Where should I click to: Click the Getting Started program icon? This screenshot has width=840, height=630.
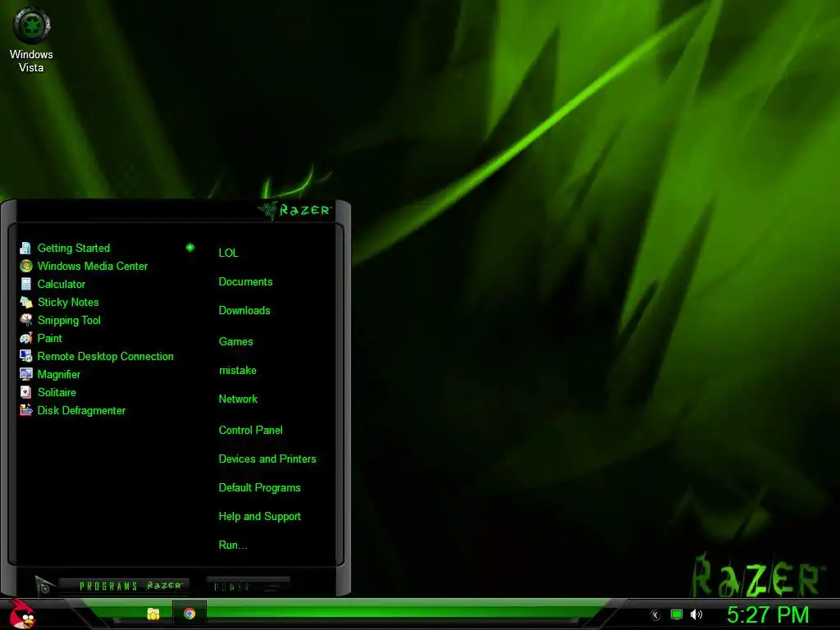coord(25,248)
